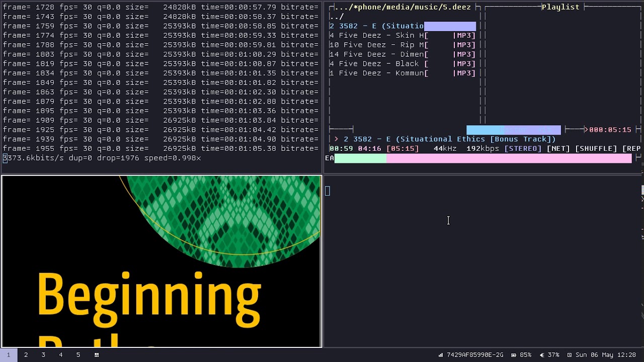Switch to workspace 2
The image size is (644, 362).
(26, 355)
